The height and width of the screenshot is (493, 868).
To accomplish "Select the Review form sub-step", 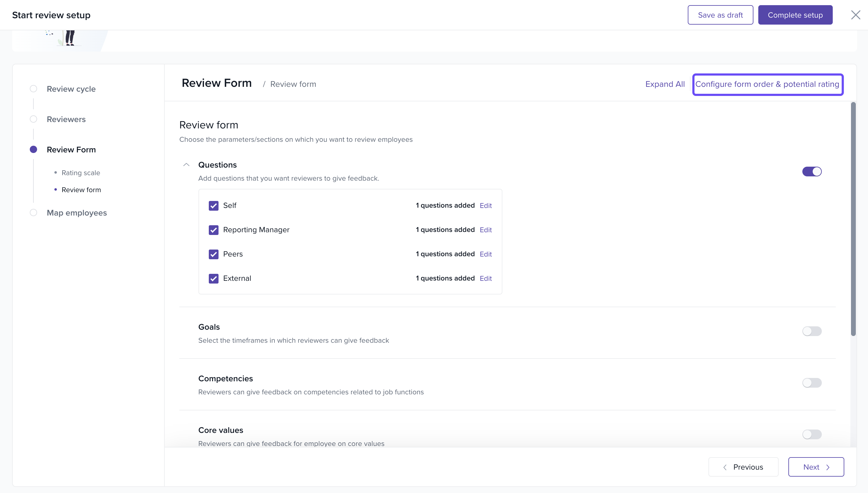I will 81,190.
